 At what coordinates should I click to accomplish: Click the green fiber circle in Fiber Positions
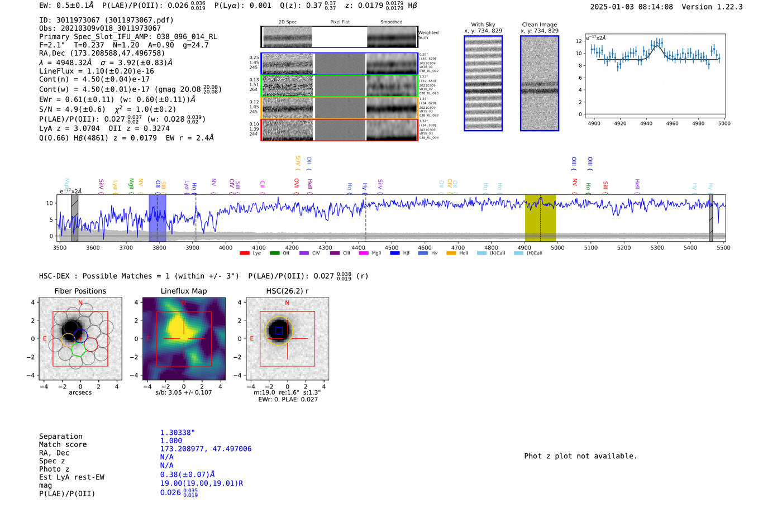coord(78,349)
